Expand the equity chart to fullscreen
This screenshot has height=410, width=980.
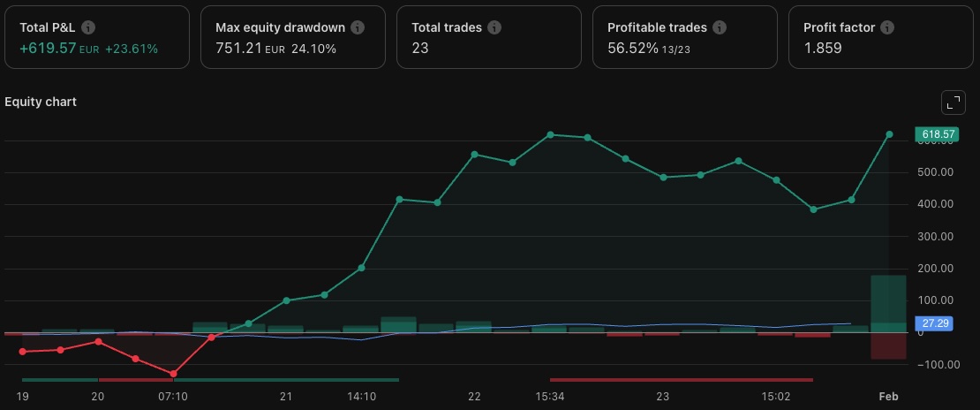coord(953,102)
